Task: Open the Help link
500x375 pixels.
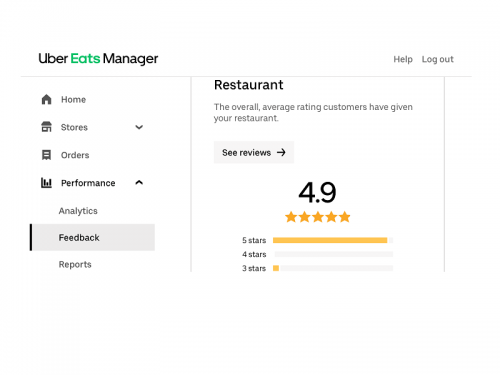Action: coord(403,59)
